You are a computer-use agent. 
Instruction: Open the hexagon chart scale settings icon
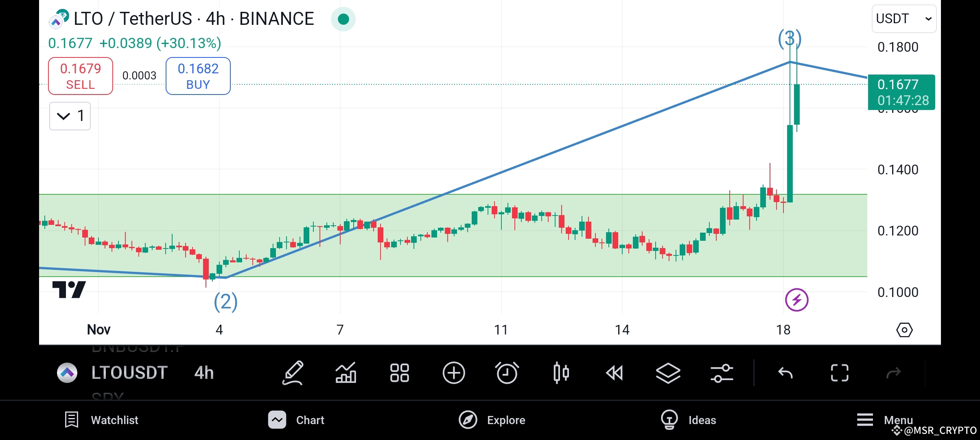coord(904,330)
